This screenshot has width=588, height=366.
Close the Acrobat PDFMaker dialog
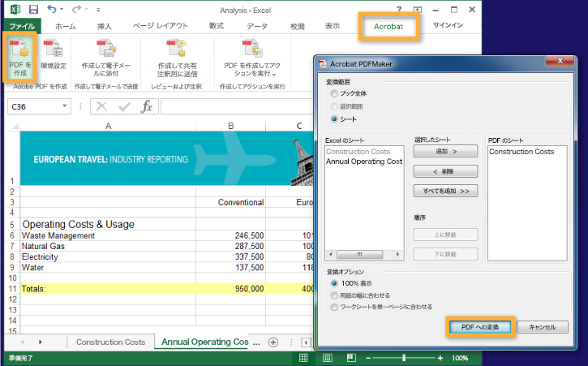tap(560, 61)
